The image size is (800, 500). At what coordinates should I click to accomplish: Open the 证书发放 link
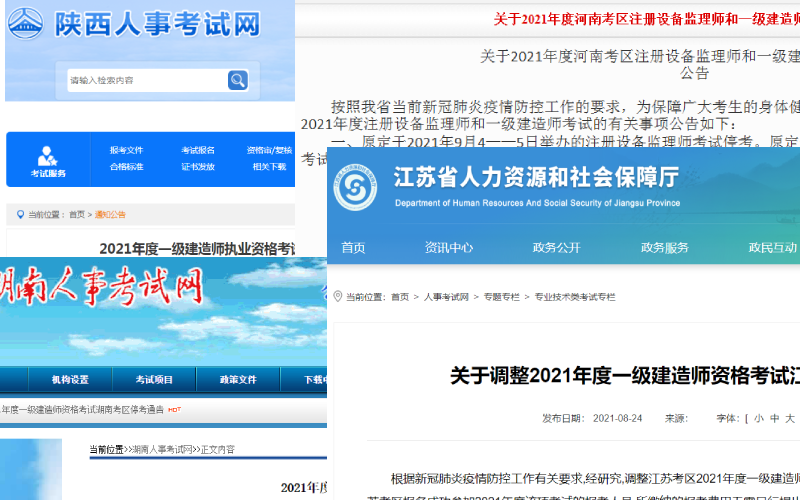tap(197, 167)
